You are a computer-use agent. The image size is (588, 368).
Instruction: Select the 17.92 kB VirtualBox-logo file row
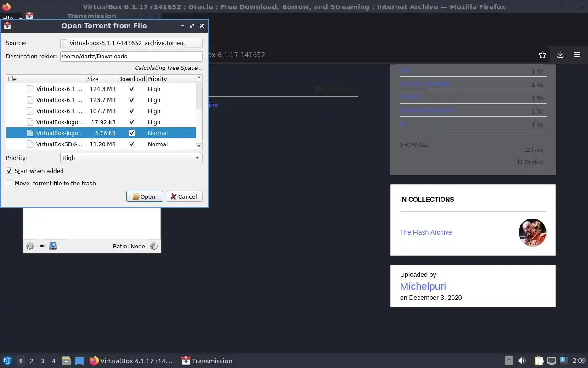(x=101, y=122)
